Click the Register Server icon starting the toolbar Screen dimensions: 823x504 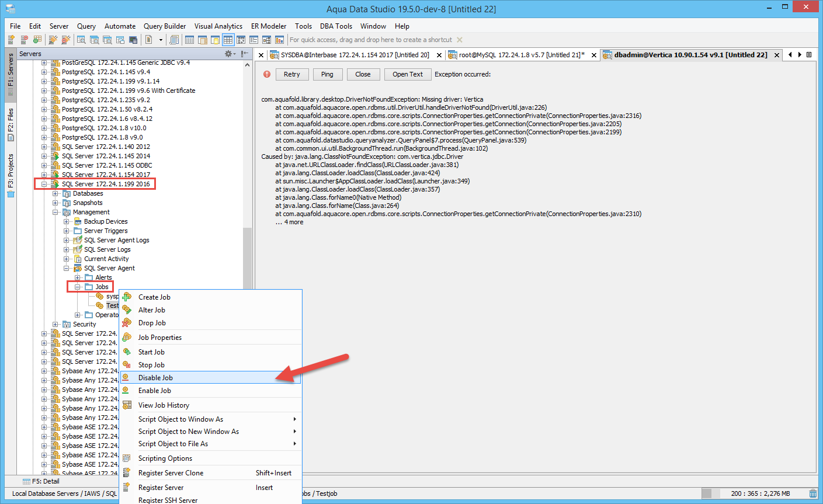[x=11, y=40]
